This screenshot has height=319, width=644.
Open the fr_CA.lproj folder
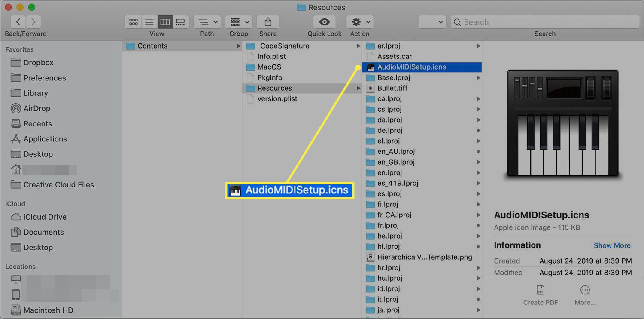coord(422,215)
